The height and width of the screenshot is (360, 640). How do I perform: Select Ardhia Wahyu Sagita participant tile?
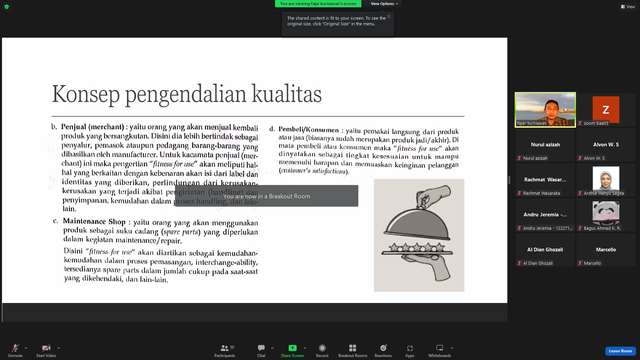[x=606, y=180]
